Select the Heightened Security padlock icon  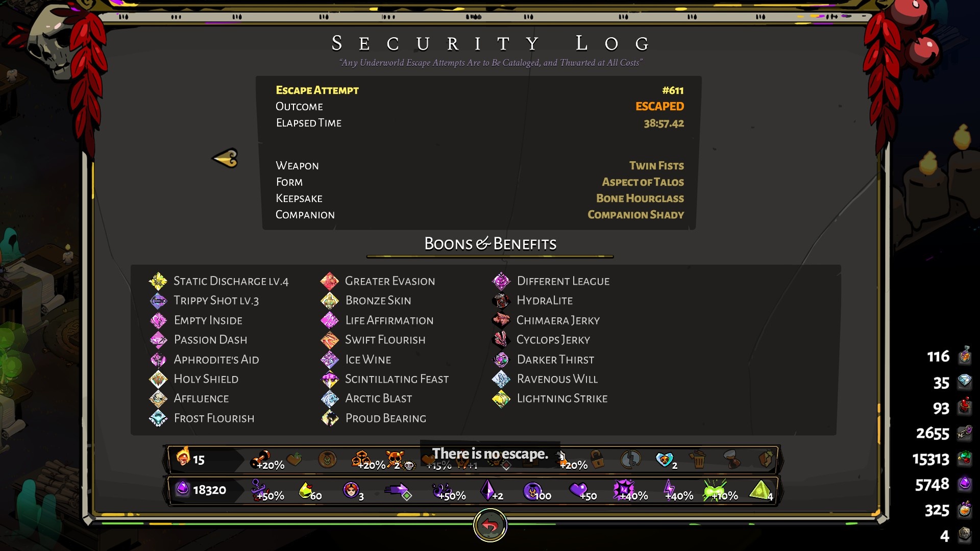(x=597, y=459)
